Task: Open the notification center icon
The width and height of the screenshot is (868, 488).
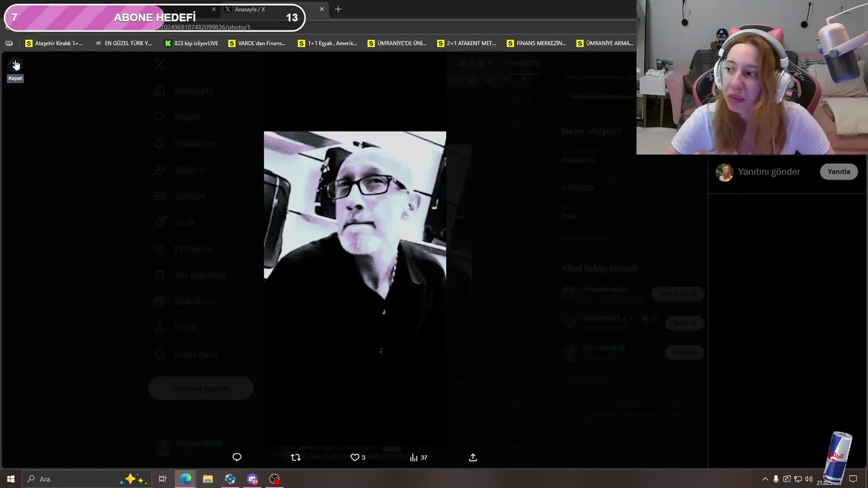Action: 853,479
